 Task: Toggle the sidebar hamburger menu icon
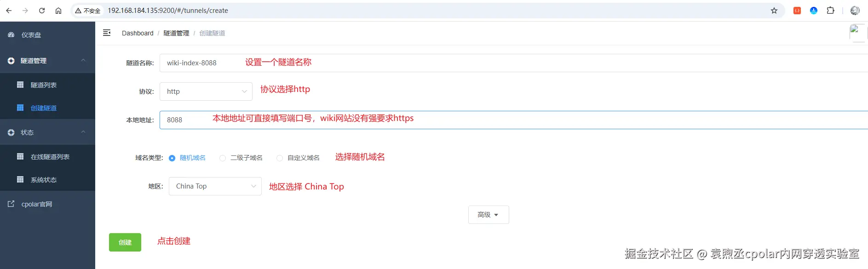[x=107, y=33]
